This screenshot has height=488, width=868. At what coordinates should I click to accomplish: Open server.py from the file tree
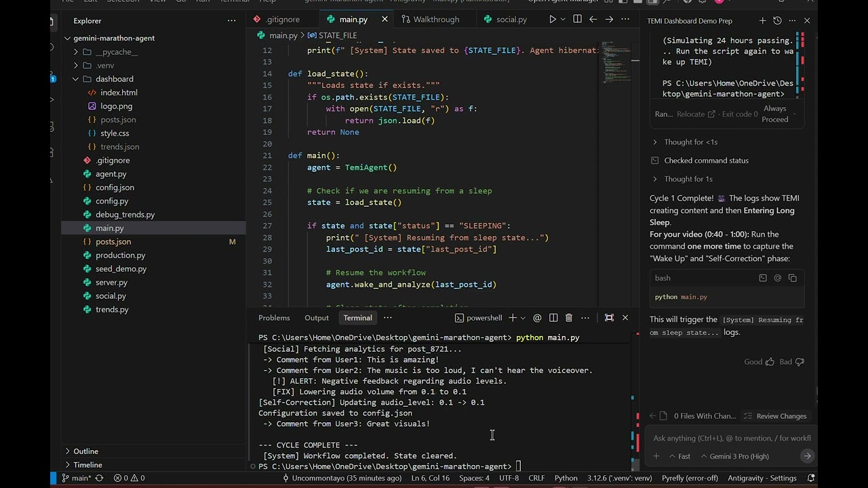point(111,283)
